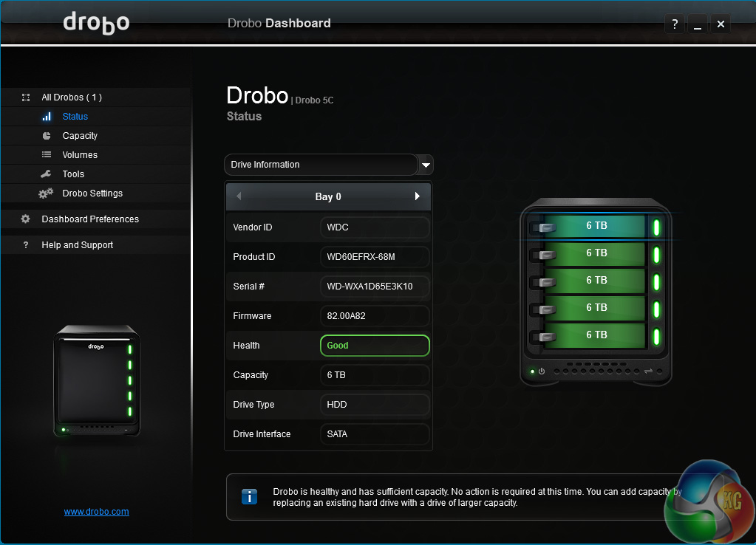This screenshot has width=756, height=545.
Task: Click the Health status Good field
Action: tap(375, 346)
